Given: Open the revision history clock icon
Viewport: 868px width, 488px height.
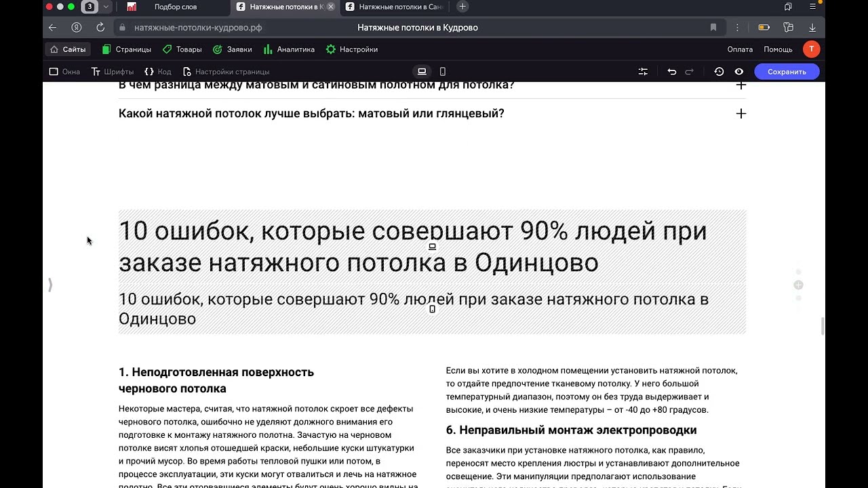Looking at the screenshot, I should pyautogui.click(x=719, y=72).
